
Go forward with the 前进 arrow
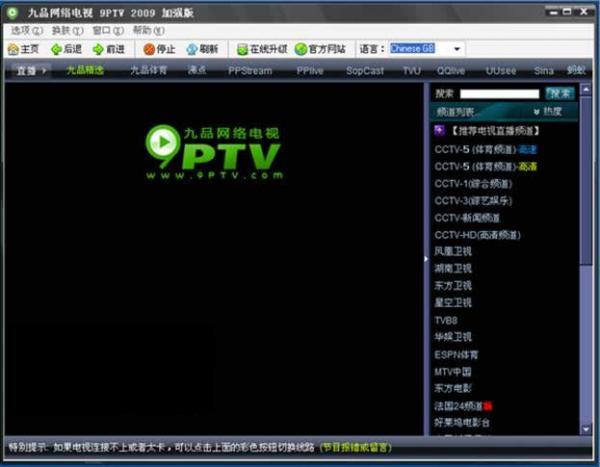(x=98, y=49)
